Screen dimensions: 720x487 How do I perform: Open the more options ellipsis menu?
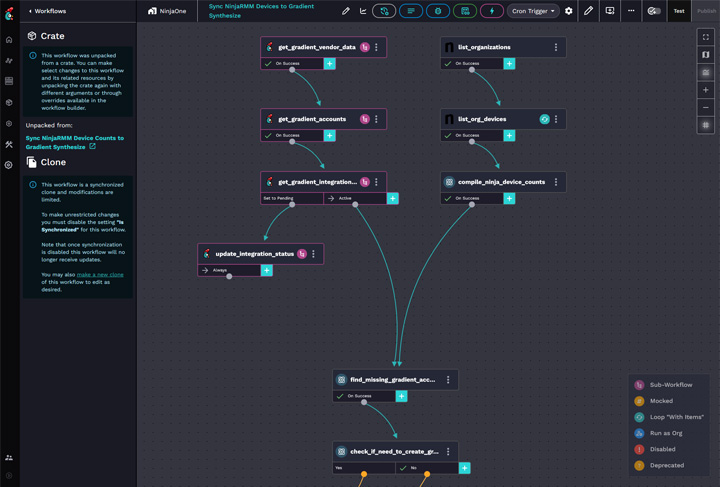point(631,11)
